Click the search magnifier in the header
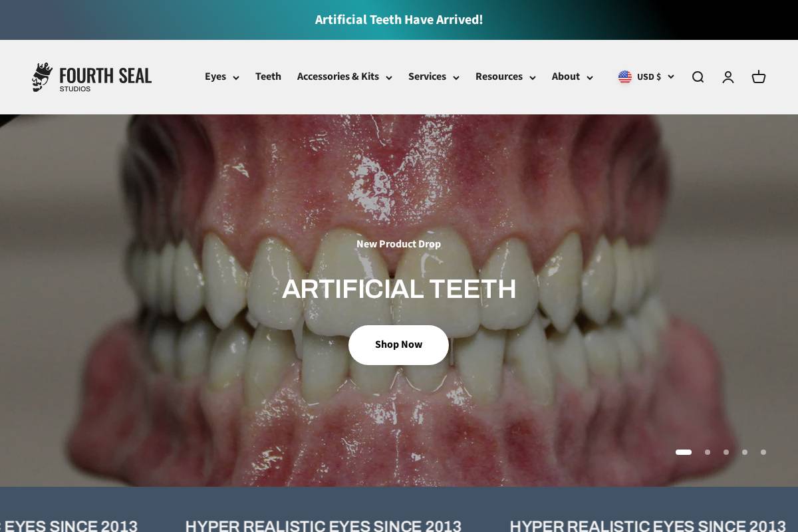 [698, 77]
